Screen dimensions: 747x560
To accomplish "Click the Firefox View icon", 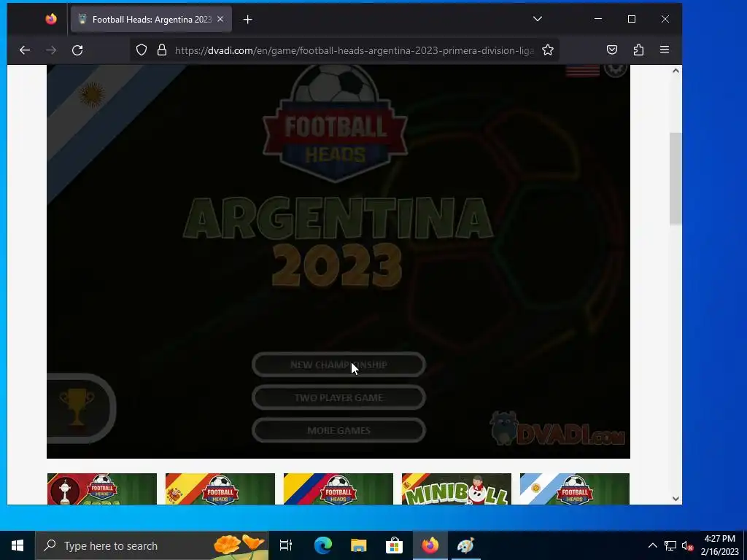I will point(51,19).
